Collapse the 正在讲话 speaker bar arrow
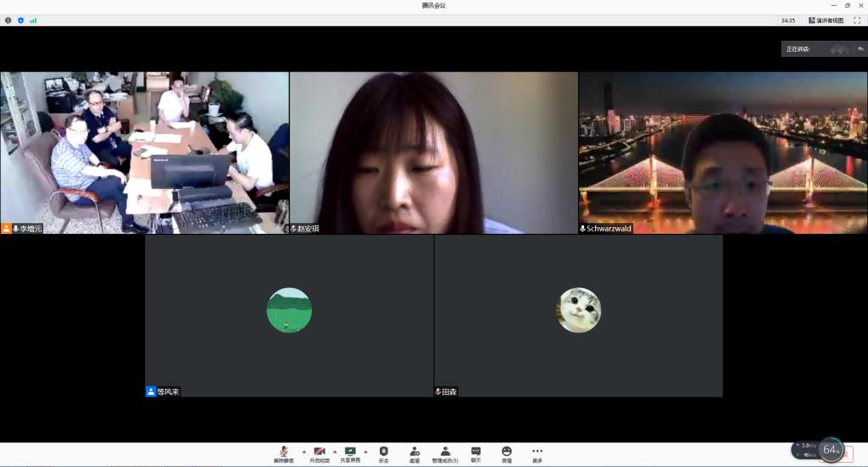Image resolution: width=868 pixels, height=467 pixels. point(860,49)
